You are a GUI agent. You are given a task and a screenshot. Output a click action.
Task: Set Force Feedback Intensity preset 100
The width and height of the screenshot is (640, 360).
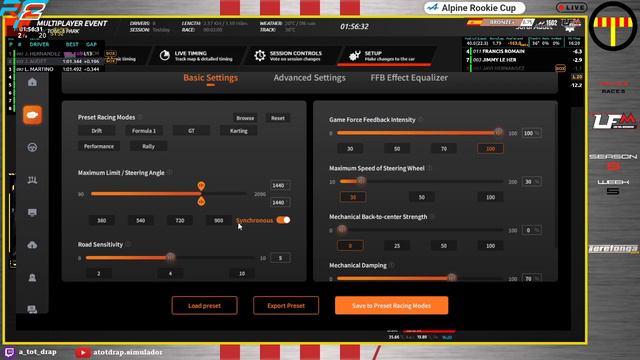coord(490,149)
